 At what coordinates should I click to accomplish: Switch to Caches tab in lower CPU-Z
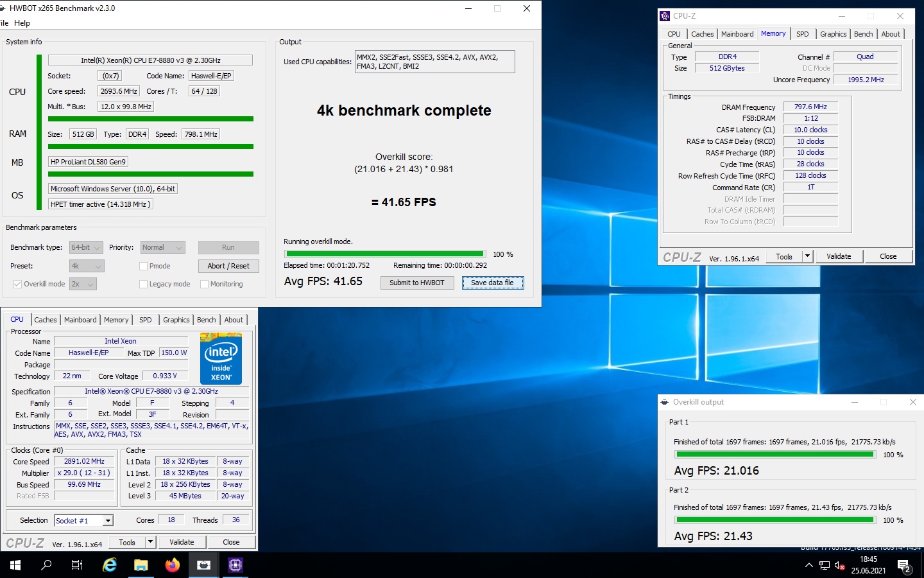point(45,320)
